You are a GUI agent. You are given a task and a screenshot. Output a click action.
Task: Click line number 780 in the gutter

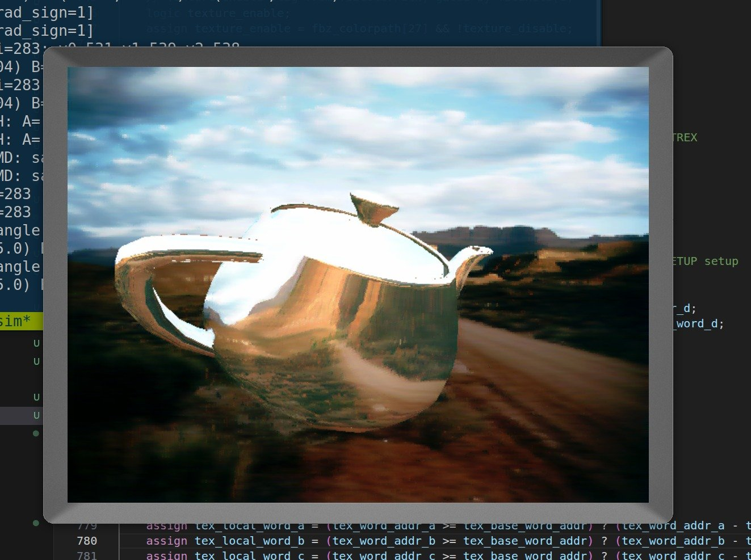87,541
